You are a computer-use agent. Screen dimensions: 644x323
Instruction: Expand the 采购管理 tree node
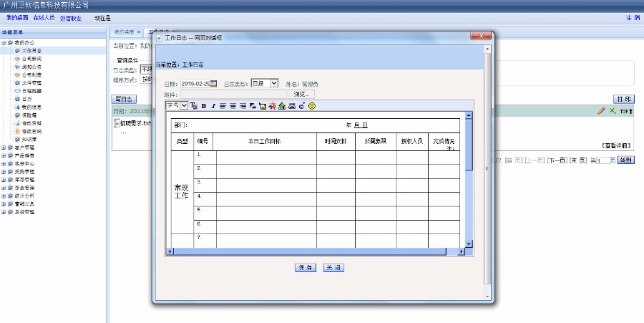4,172
